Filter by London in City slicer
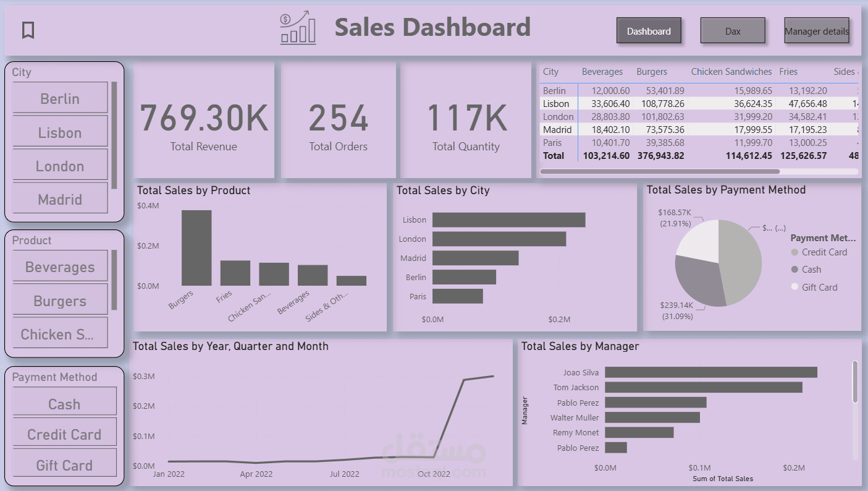Image resolution: width=868 pixels, height=491 pixels. 60,166
